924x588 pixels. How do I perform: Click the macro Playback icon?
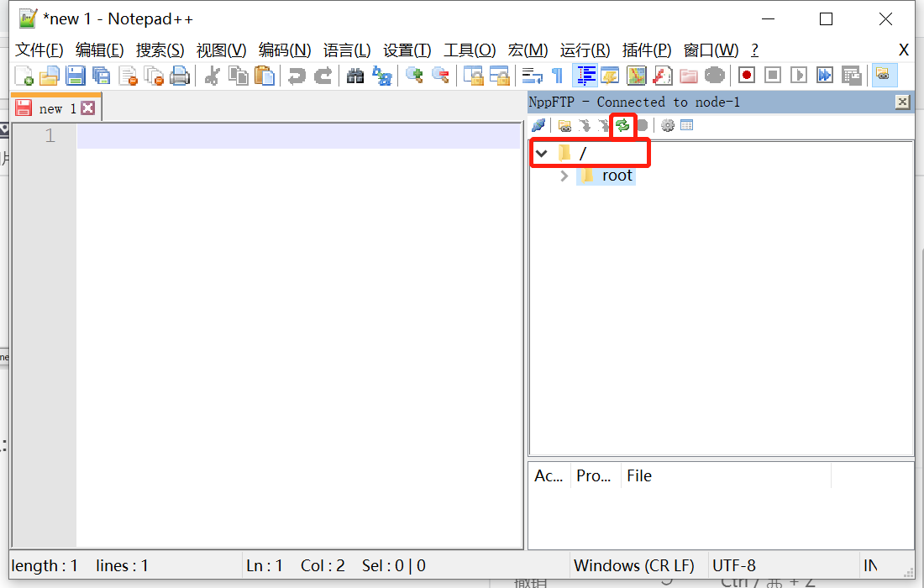(799, 76)
